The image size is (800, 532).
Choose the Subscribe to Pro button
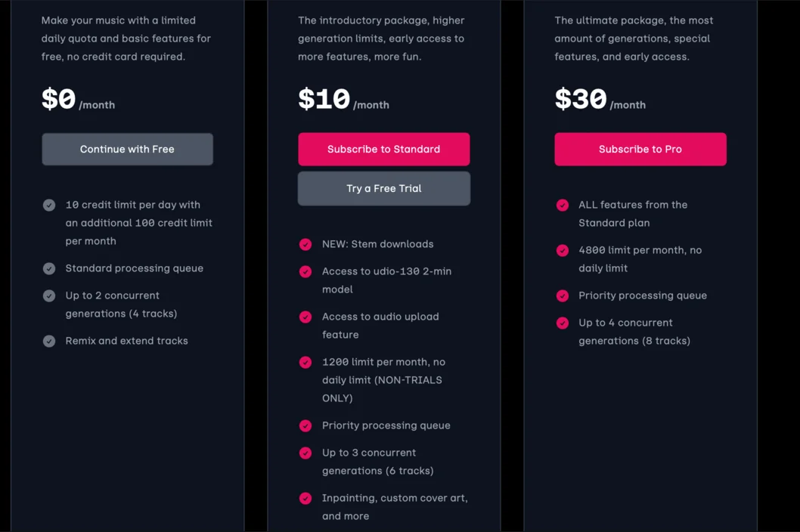click(640, 149)
